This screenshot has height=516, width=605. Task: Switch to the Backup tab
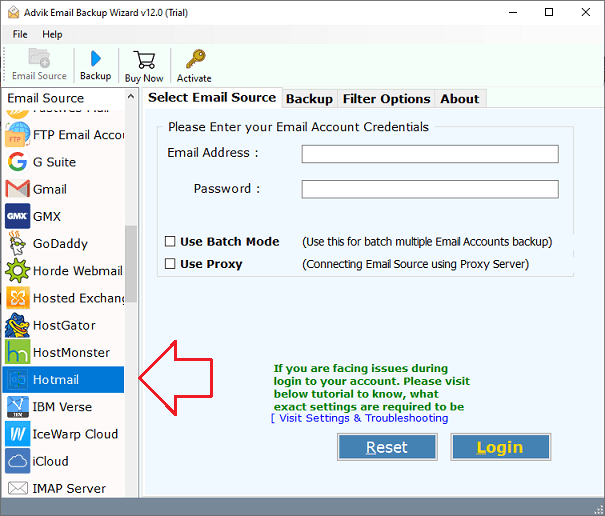(x=309, y=99)
